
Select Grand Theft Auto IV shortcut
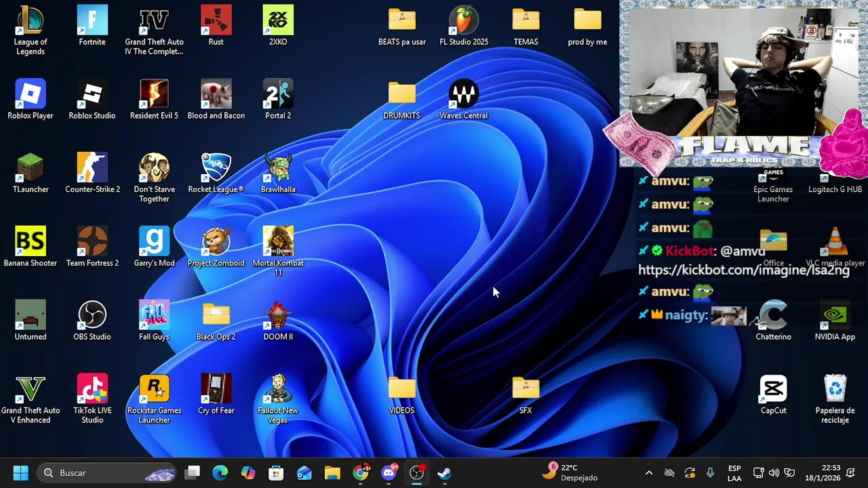click(154, 30)
